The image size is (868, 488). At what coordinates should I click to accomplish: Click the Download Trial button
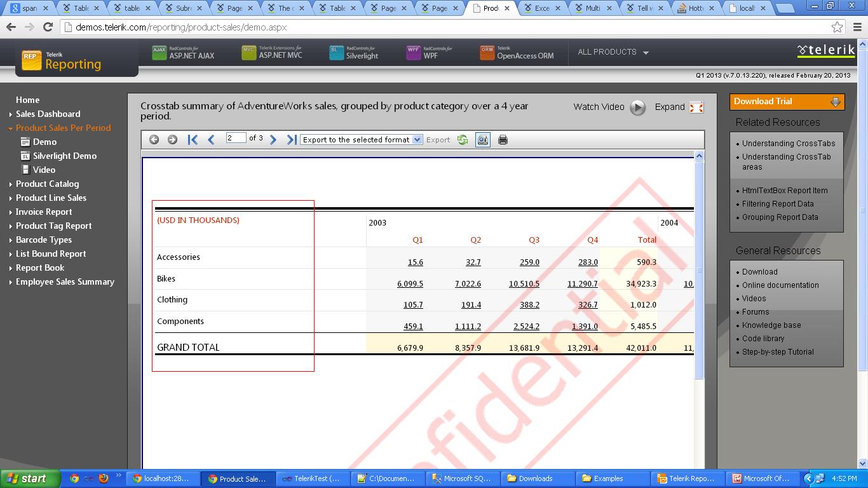787,102
